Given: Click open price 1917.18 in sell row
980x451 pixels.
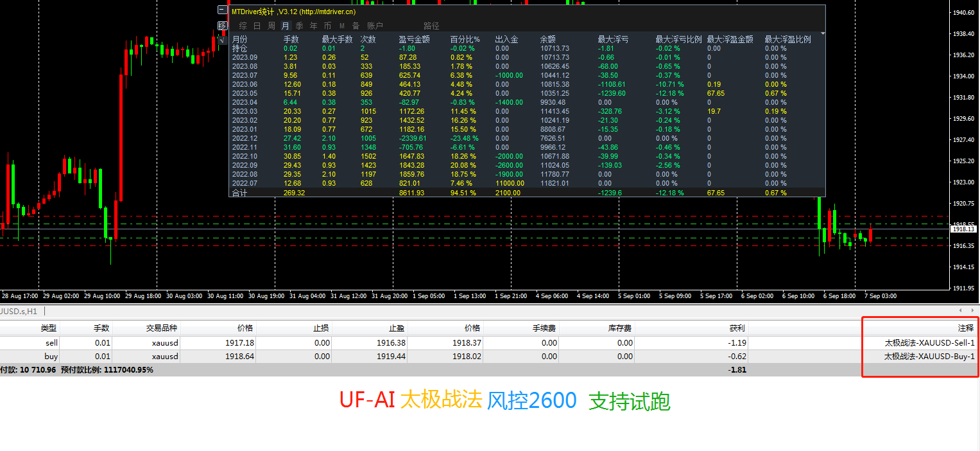Looking at the screenshot, I should coord(239,343).
